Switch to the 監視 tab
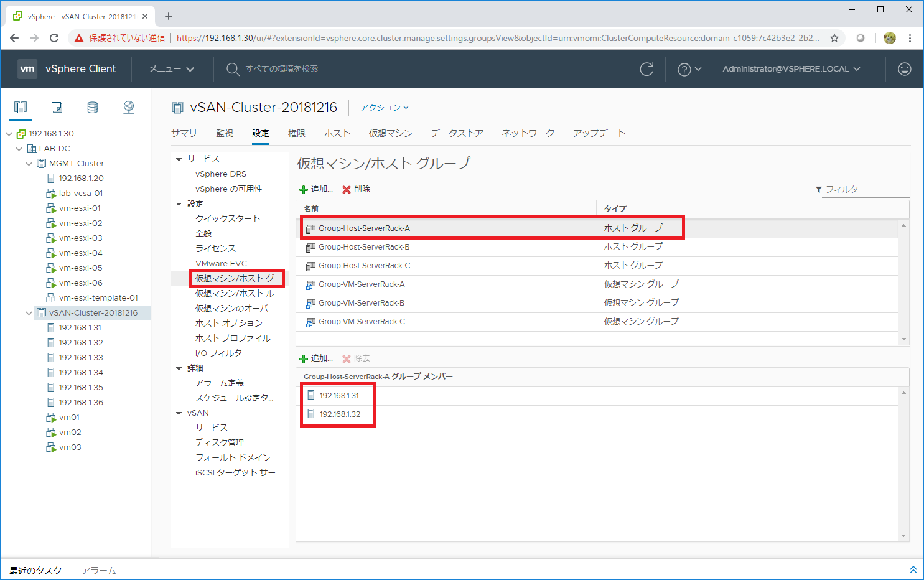 coord(225,133)
